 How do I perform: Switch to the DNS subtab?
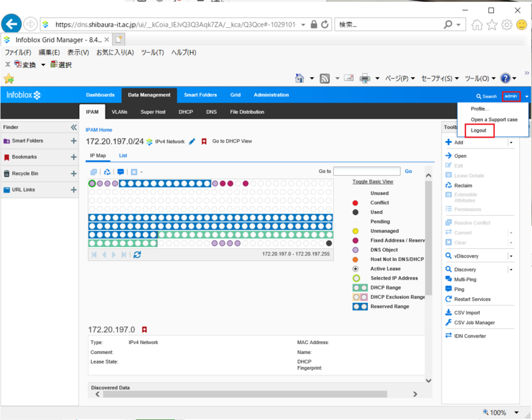click(211, 112)
